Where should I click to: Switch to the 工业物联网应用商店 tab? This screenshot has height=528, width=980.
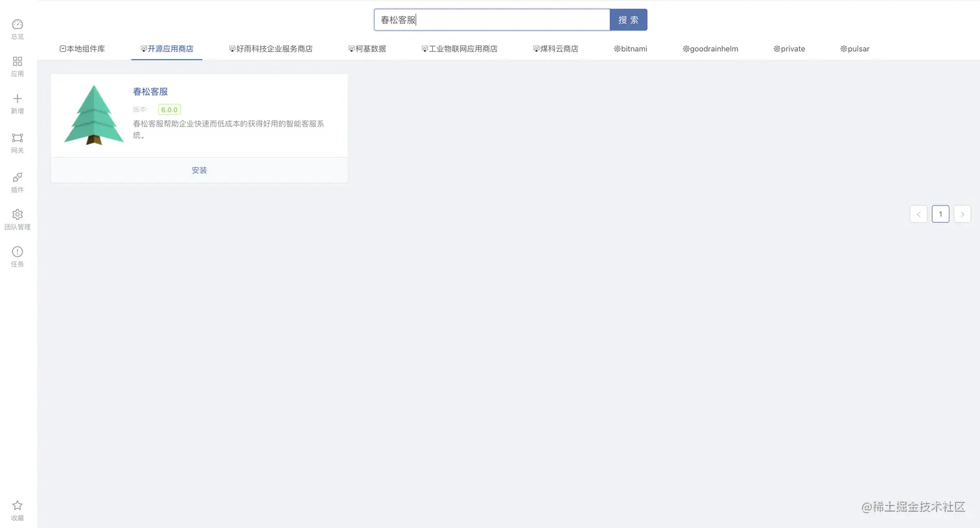tap(460, 49)
